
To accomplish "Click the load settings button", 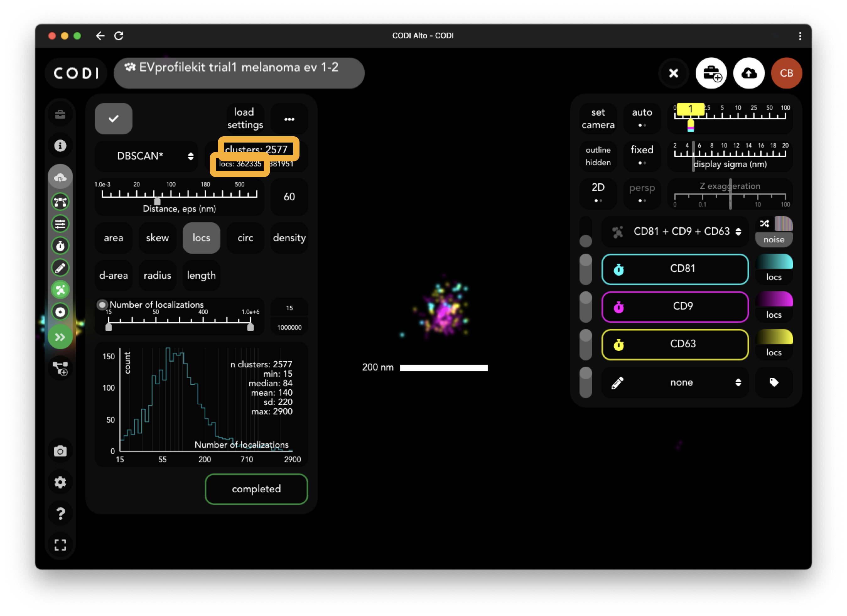I will [x=245, y=119].
